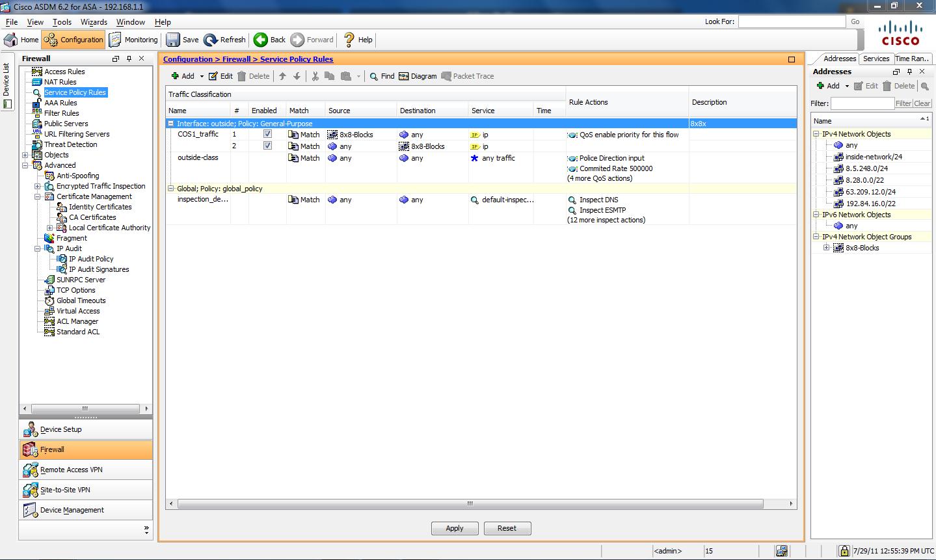Expand Encrypted Traffic Inspection node

tap(38, 186)
